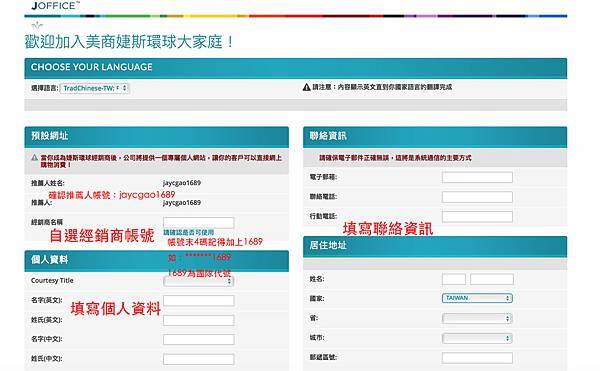Click the 居住地址 section header

435,247
